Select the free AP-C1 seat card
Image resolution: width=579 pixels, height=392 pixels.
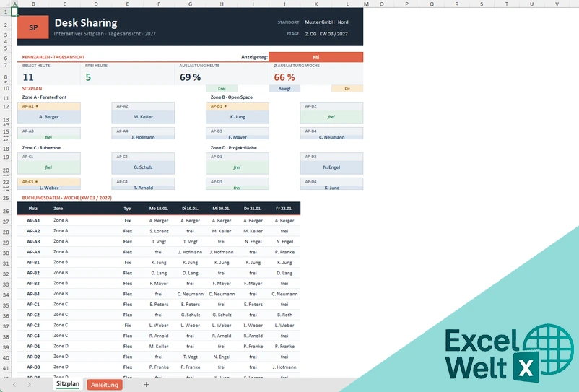click(x=49, y=164)
